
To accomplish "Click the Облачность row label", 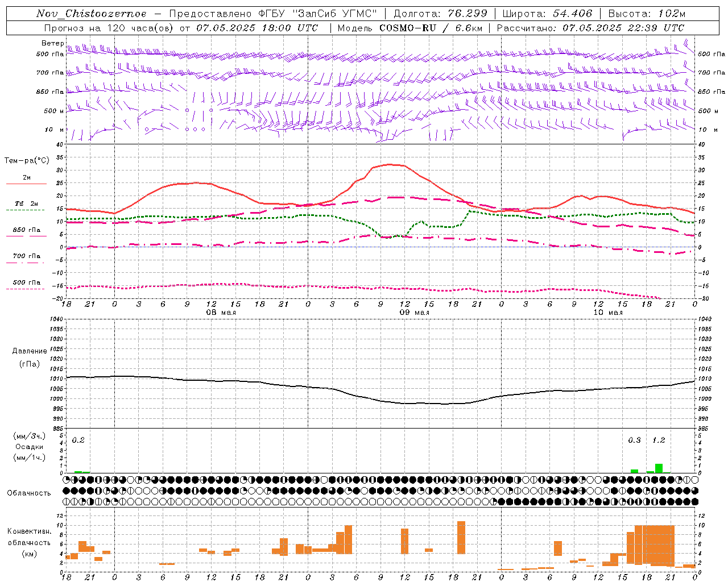I will 29,493.
